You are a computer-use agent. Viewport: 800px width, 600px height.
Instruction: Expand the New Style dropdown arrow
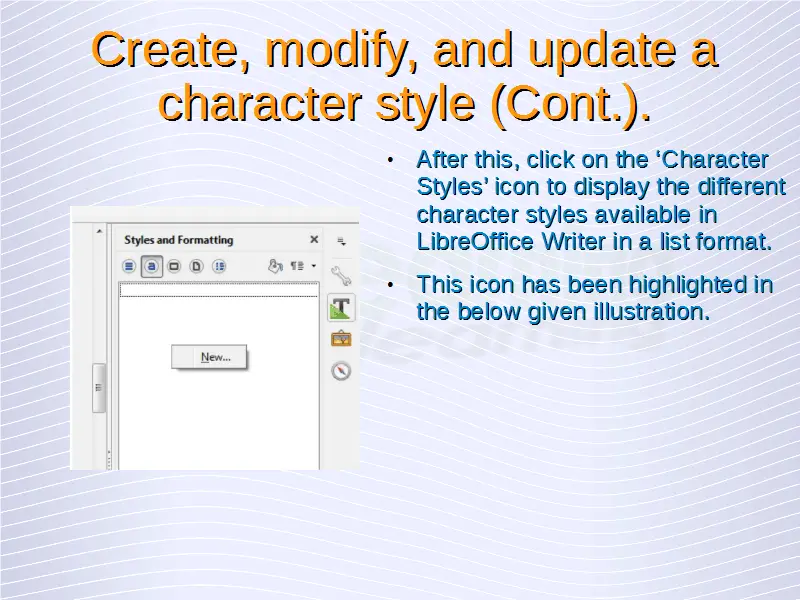(313, 266)
